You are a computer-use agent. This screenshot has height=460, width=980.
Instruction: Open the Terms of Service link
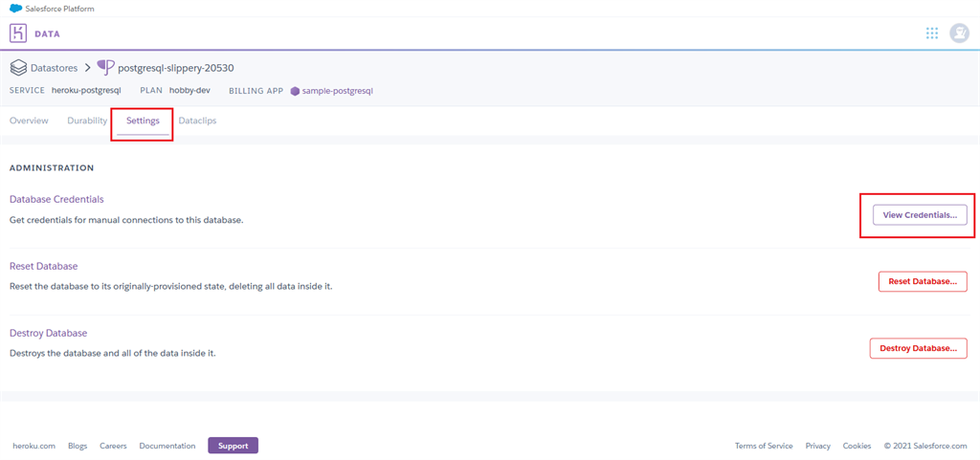[x=764, y=446]
